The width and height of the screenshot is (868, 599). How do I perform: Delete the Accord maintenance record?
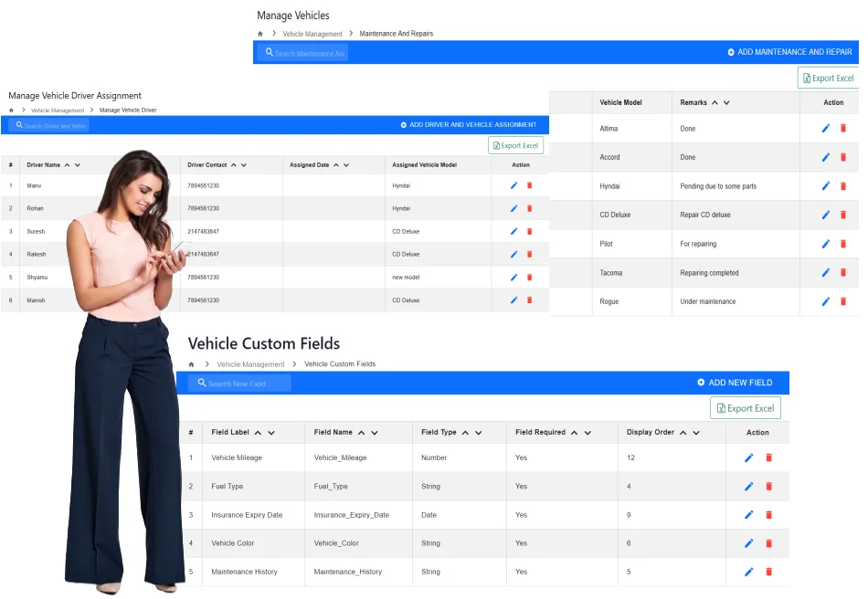(x=843, y=157)
